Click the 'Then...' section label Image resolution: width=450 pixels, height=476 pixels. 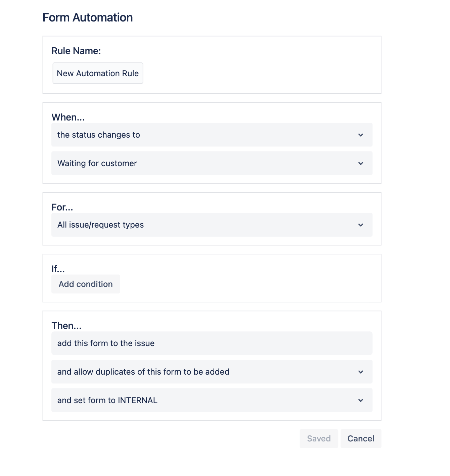(66, 325)
